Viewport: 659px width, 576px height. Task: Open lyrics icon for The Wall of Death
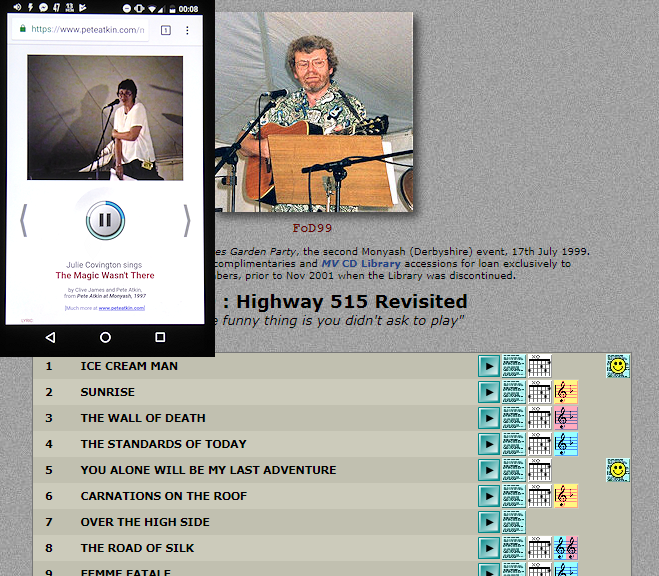tap(514, 418)
